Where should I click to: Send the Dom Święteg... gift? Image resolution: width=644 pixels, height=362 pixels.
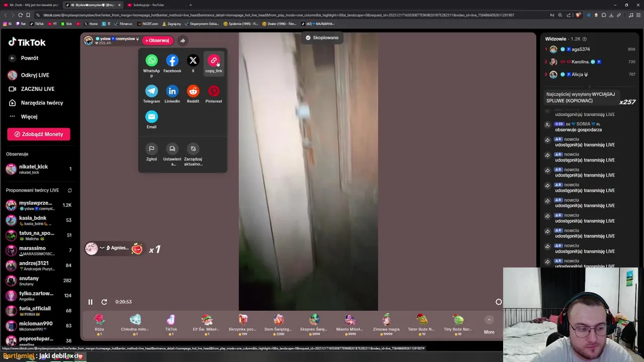279,324
